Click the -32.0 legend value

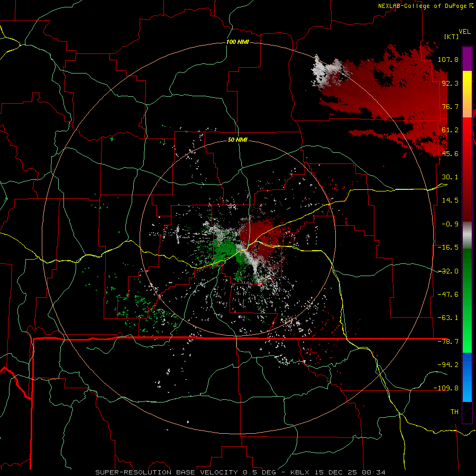tap(448, 271)
